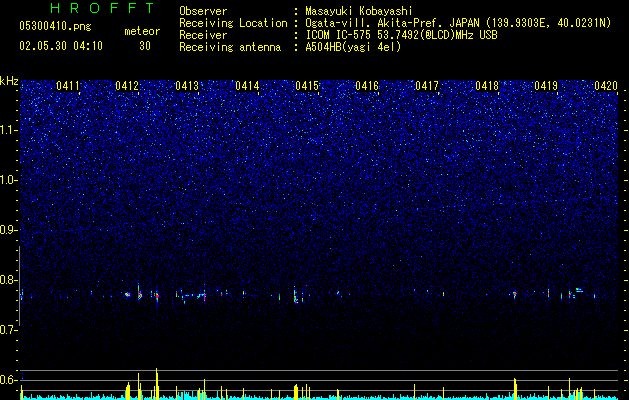Click the meteor label
Screen dimensions: 629x400
tap(142, 31)
